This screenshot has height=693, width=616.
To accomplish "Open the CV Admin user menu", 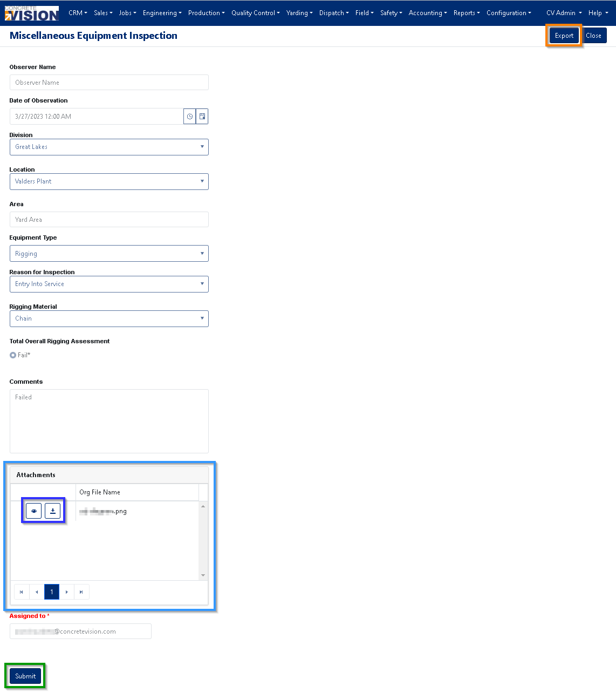I will click(x=564, y=13).
